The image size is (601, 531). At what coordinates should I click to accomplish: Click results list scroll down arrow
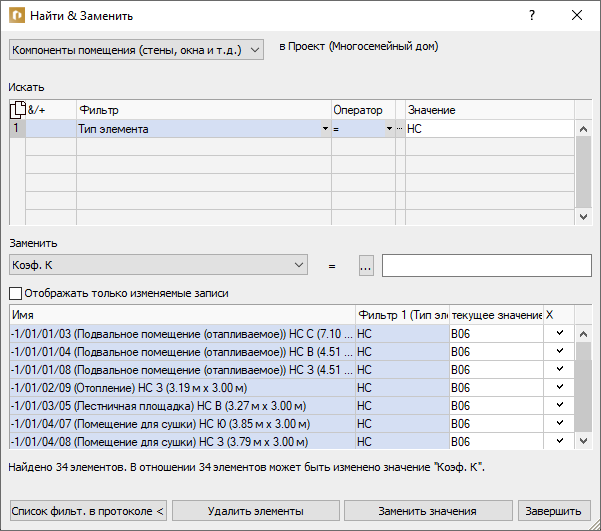(x=583, y=441)
